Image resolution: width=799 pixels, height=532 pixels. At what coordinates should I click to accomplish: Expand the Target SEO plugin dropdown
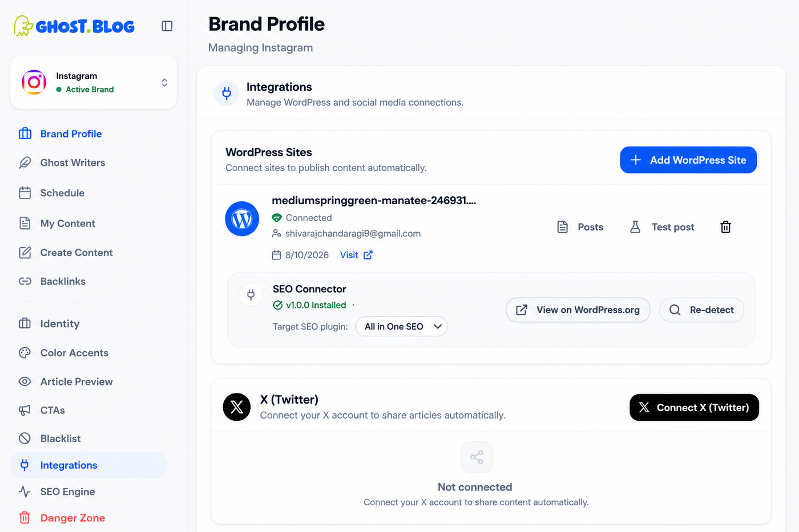pos(401,327)
